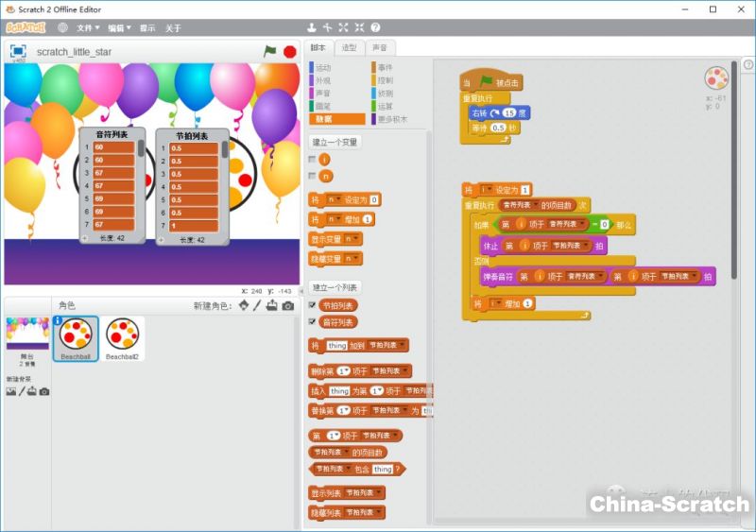Click the 建立一个列表 button

tap(335, 287)
